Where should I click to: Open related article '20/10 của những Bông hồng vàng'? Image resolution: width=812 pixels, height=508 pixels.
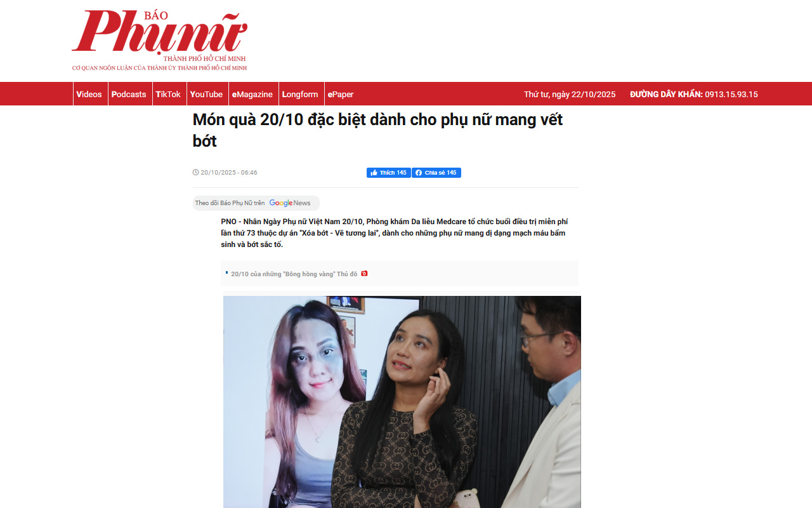[x=294, y=274]
